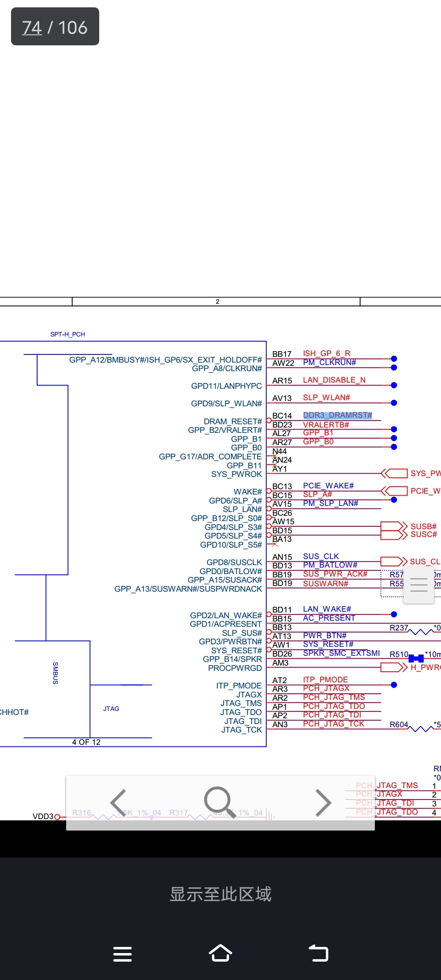Select the GPD2/LAN_WAKE# pin name

pos(226,615)
